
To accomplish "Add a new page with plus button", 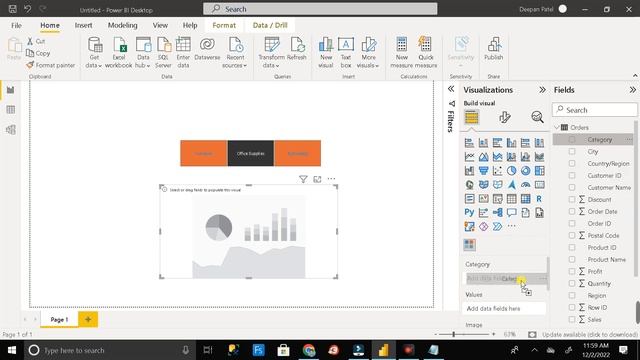I will (x=88, y=319).
